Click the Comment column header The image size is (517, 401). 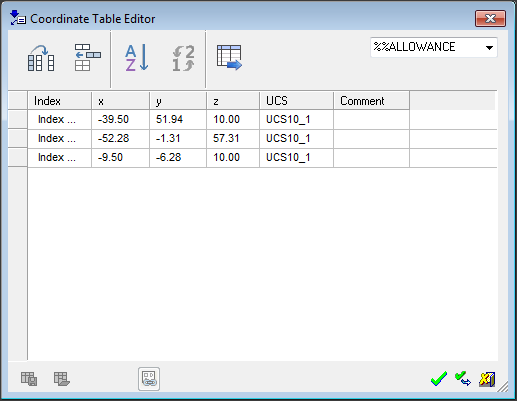tap(371, 101)
